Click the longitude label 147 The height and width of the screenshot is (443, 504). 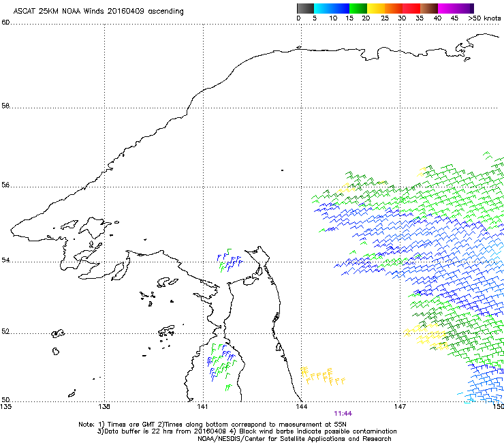tap(400, 407)
